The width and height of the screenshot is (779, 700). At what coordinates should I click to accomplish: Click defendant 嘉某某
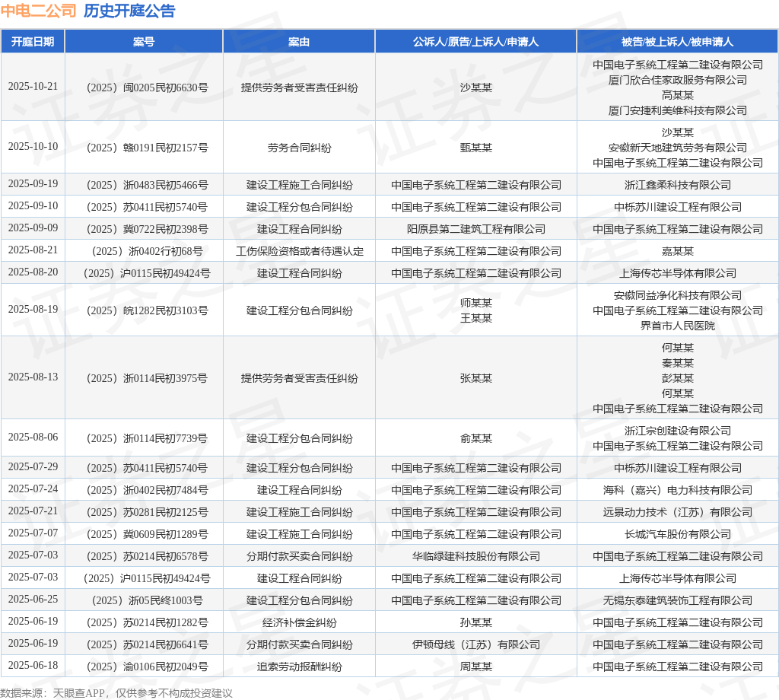point(678,251)
